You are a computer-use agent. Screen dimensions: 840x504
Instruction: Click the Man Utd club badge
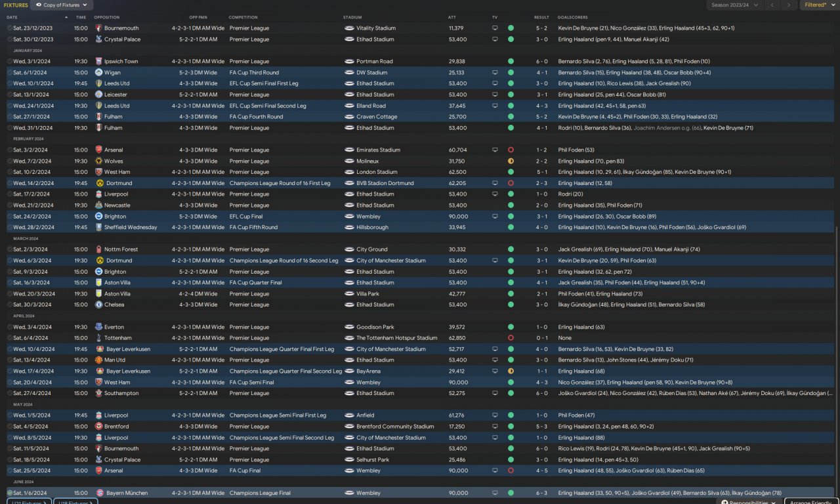pos(100,360)
